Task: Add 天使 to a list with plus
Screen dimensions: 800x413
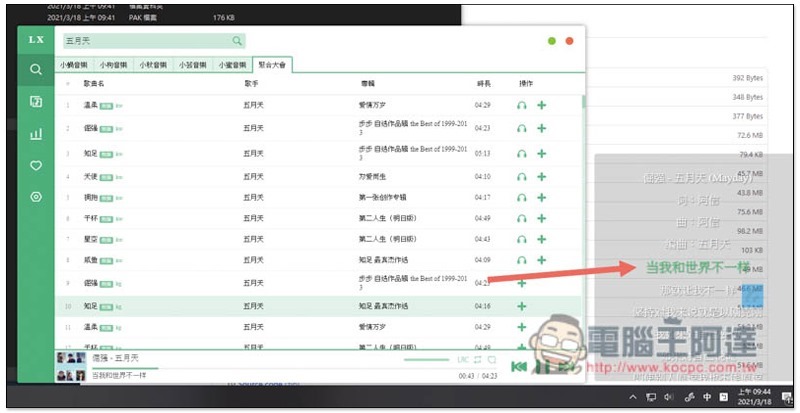Action: coord(542,177)
